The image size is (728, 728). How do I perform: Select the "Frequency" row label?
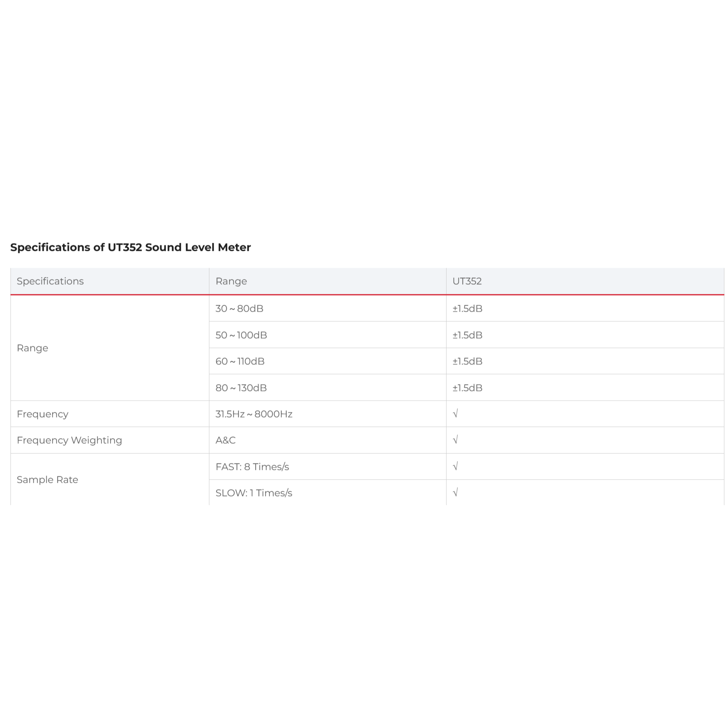(43, 414)
